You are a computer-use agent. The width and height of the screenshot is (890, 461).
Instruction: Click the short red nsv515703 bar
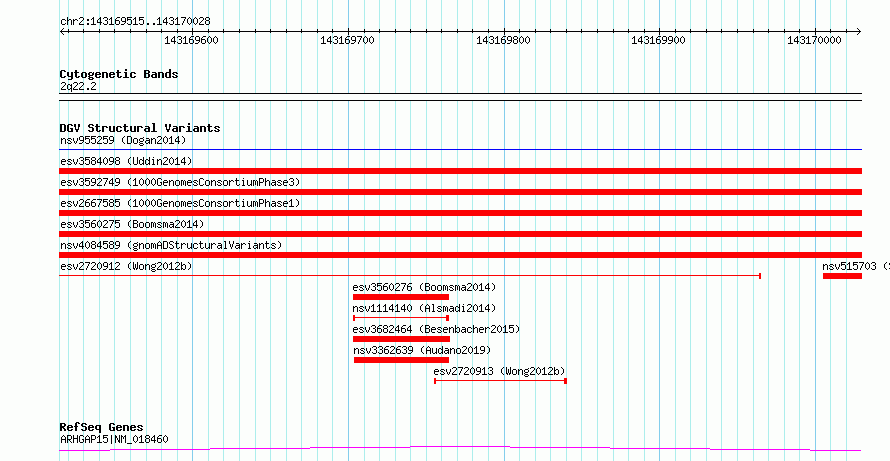[842, 276]
